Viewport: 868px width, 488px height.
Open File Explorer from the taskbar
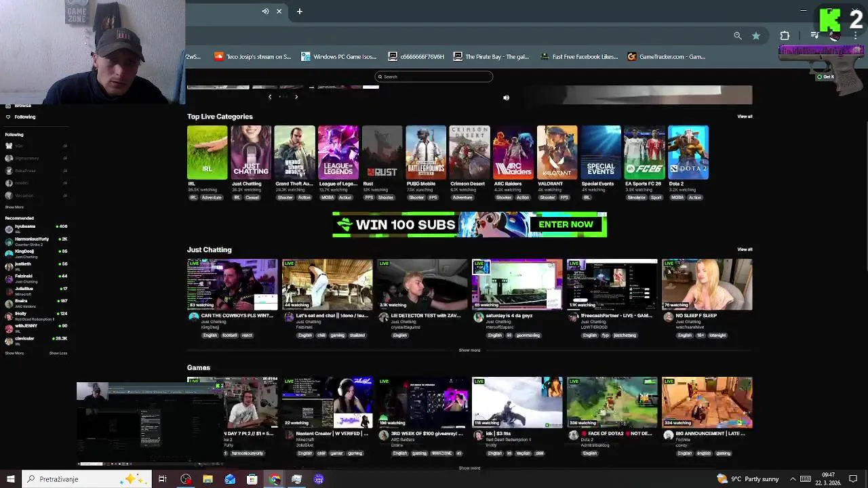pyautogui.click(x=208, y=479)
